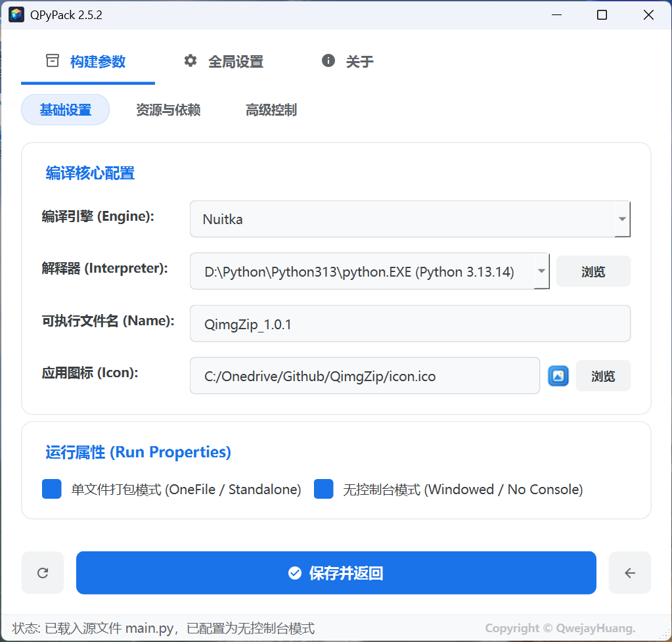Click the QimgZip_1.0.1 name field
The height and width of the screenshot is (642, 672).
tap(410, 323)
